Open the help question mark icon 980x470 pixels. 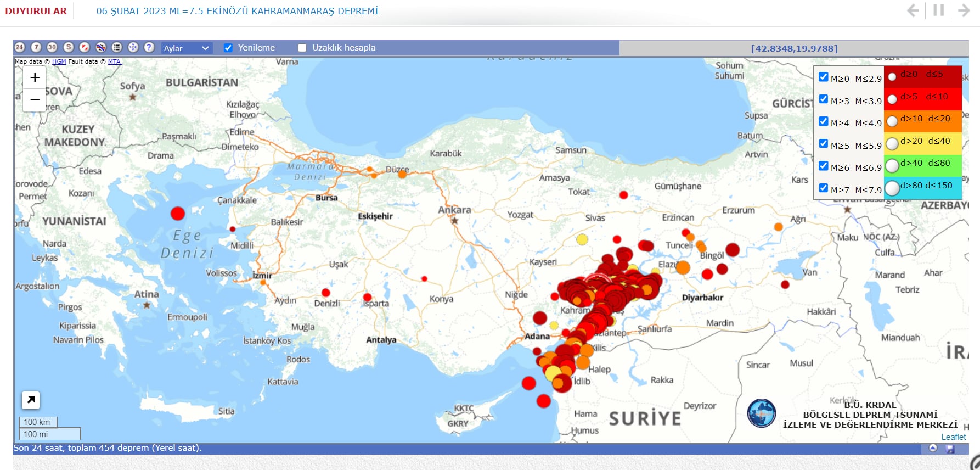click(x=149, y=48)
